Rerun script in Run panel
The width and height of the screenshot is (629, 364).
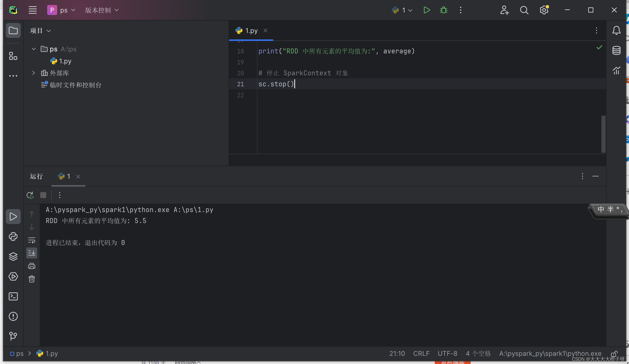[x=30, y=195]
